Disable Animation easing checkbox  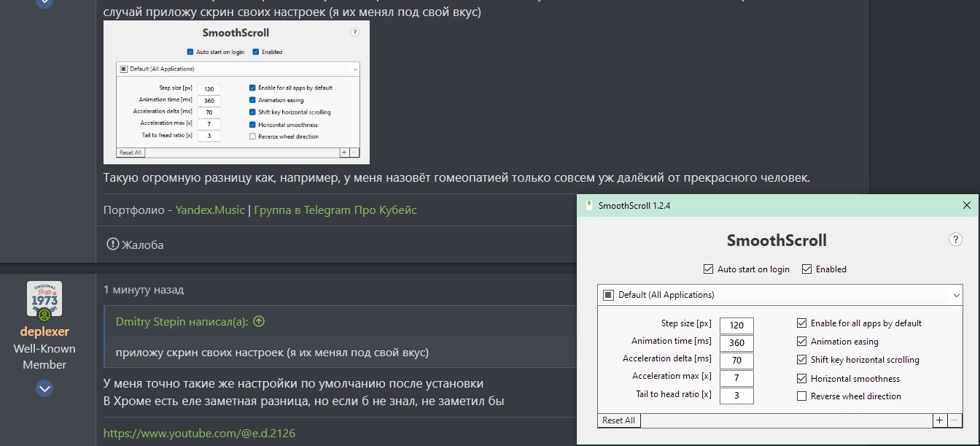coord(802,342)
